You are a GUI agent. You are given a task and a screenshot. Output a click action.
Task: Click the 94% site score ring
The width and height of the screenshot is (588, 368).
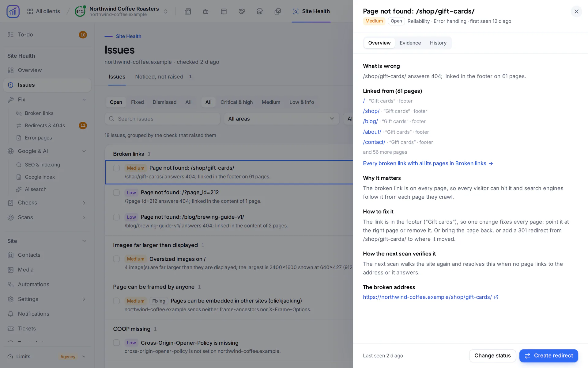80,11
